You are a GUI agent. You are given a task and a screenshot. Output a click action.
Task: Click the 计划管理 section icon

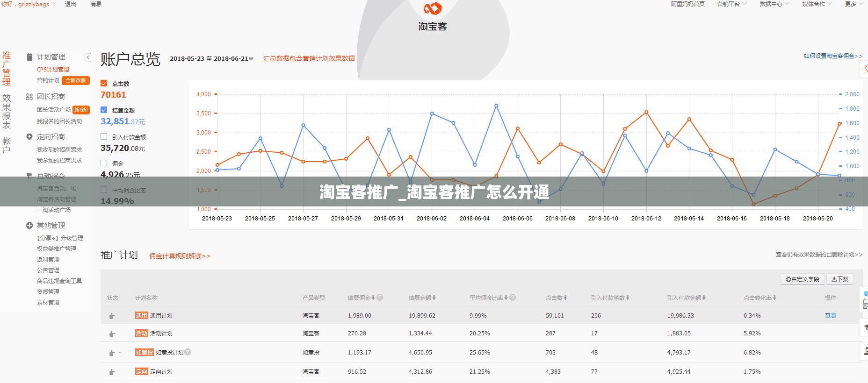click(29, 57)
